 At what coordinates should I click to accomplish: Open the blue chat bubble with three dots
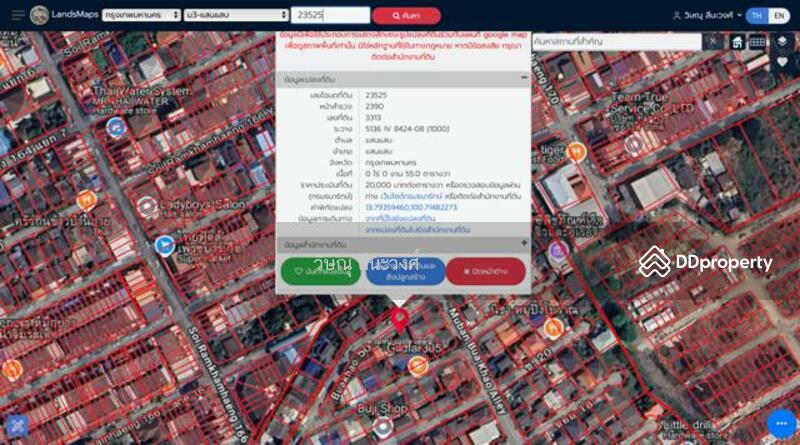tap(781, 423)
